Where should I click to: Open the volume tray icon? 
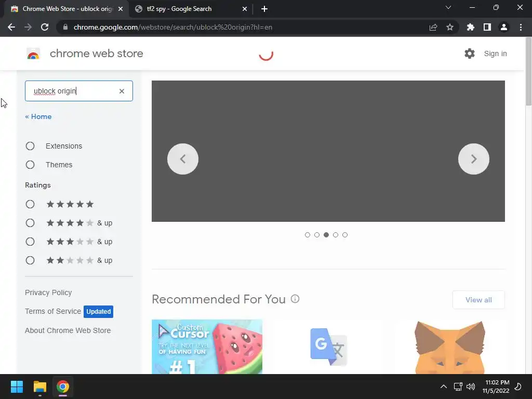(471, 387)
